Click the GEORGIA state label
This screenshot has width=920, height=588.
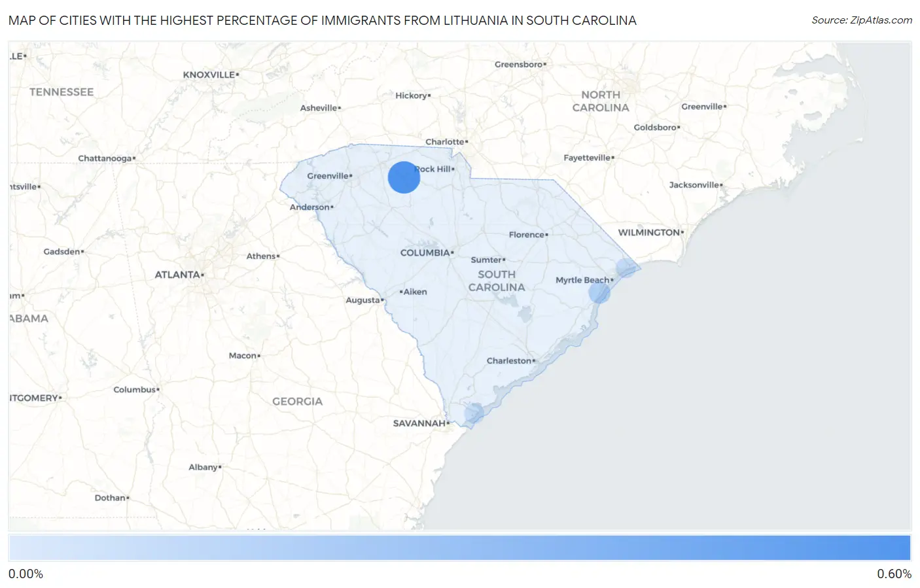(298, 402)
